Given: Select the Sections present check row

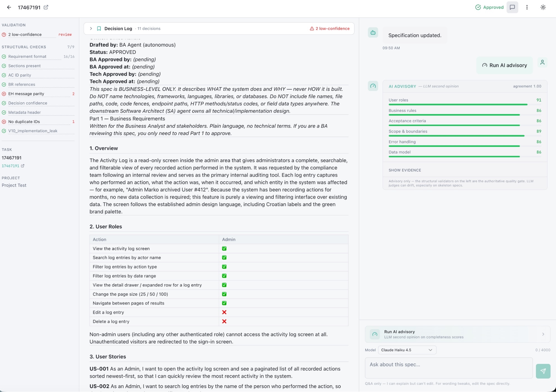Looking at the screenshot, I should coord(38,66).
